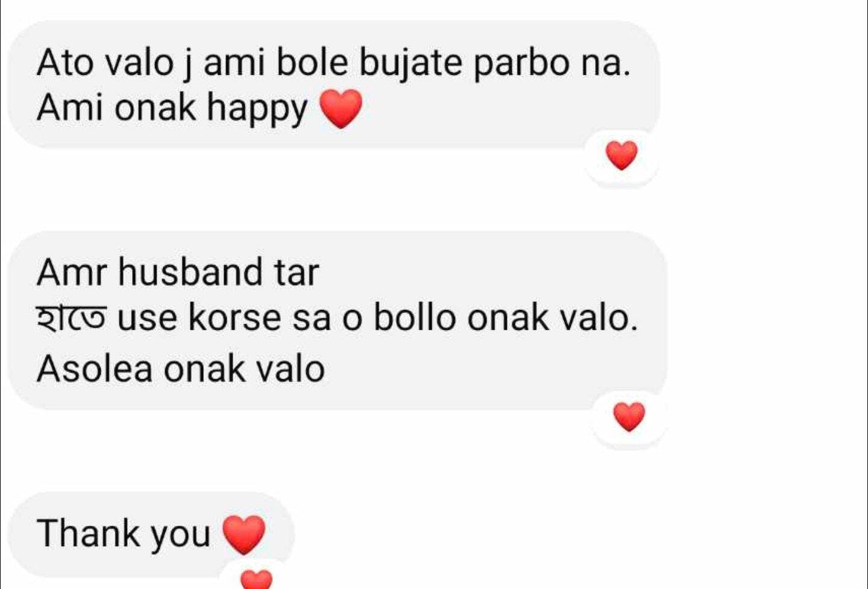Select the 'Thank you' message text
This screenshot has width=868, height=589.
(124, 534)
